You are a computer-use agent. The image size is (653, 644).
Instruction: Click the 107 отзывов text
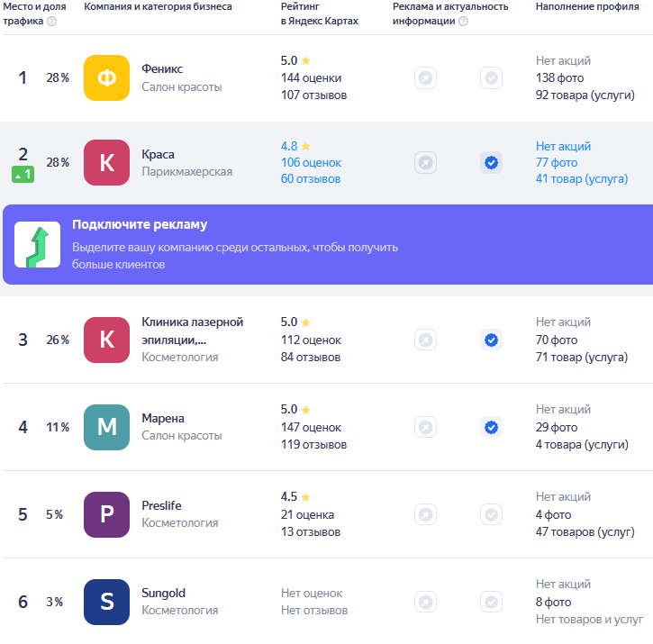pyautogui.click(x=313, y=95)
